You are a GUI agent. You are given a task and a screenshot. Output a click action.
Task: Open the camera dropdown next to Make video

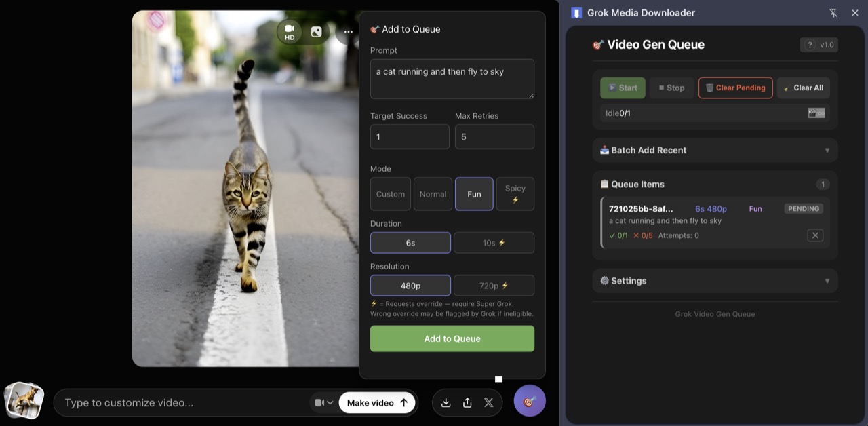pos(324,402)
